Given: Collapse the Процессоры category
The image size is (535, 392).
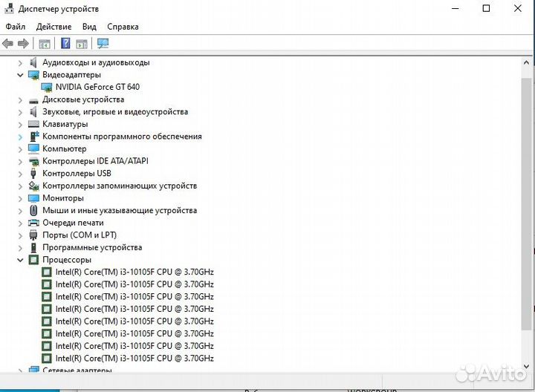Looking at the screenshot, I should click(x=21, y=260).
